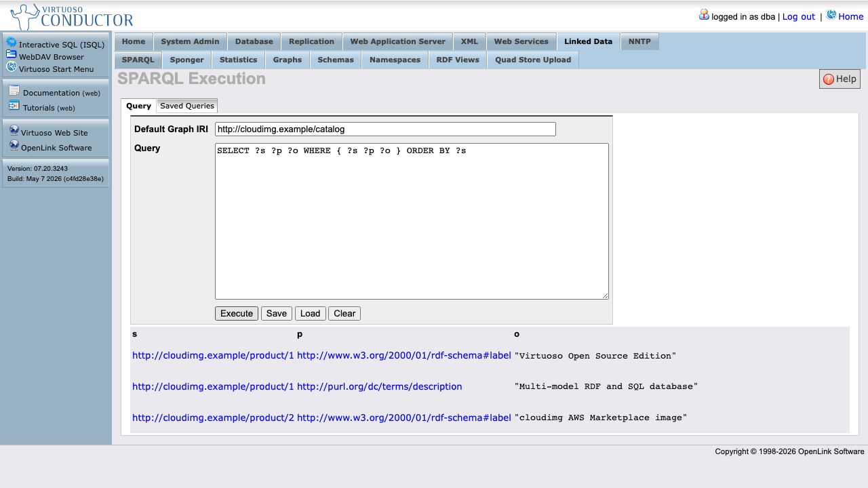Image resolution: width=868 pixels, height=488 pixels.
Task: Open the purl.org dc/terms/description link
Action: coord(380,386)
